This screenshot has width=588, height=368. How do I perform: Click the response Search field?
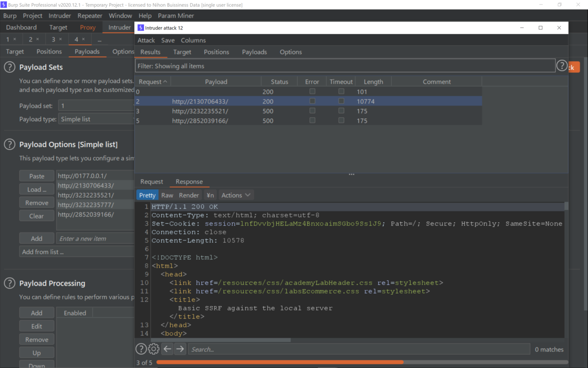tap(359, 349)
